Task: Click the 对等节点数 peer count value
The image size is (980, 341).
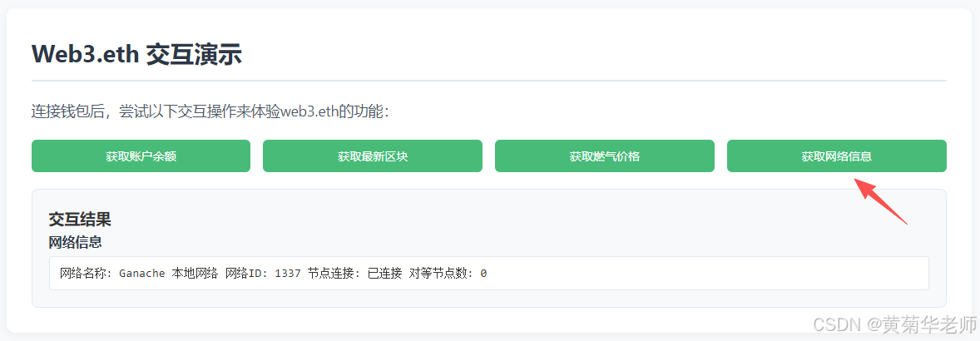Action: click(x=483, y=274)
